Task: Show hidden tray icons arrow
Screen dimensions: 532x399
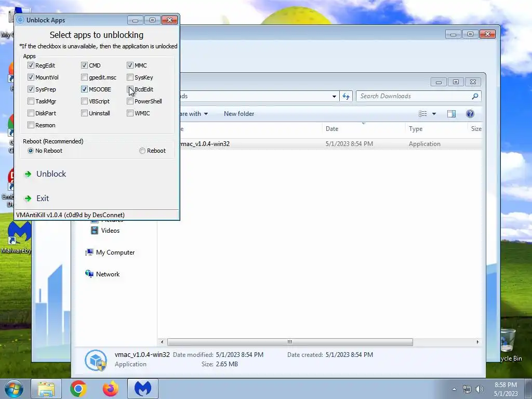Action: (454, 389)
